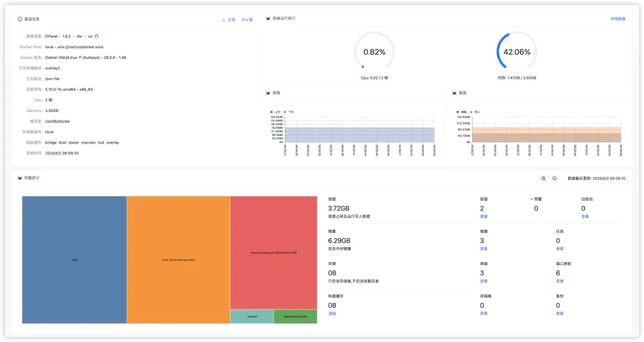Viewport: 644px width, 342px height.
Task: Click the download icon next to 日志
Action: (x=224, y=20)
